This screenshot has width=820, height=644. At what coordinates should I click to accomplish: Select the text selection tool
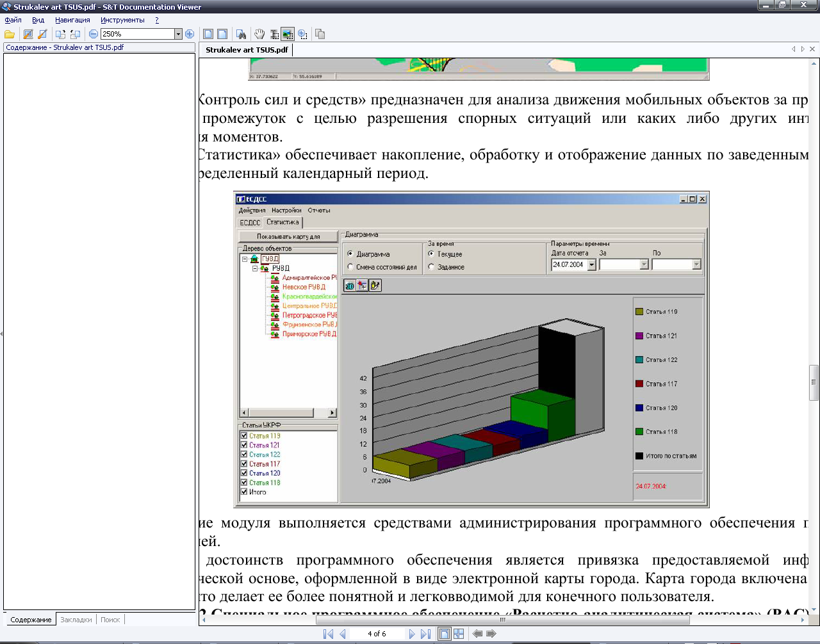click(274, 34)
